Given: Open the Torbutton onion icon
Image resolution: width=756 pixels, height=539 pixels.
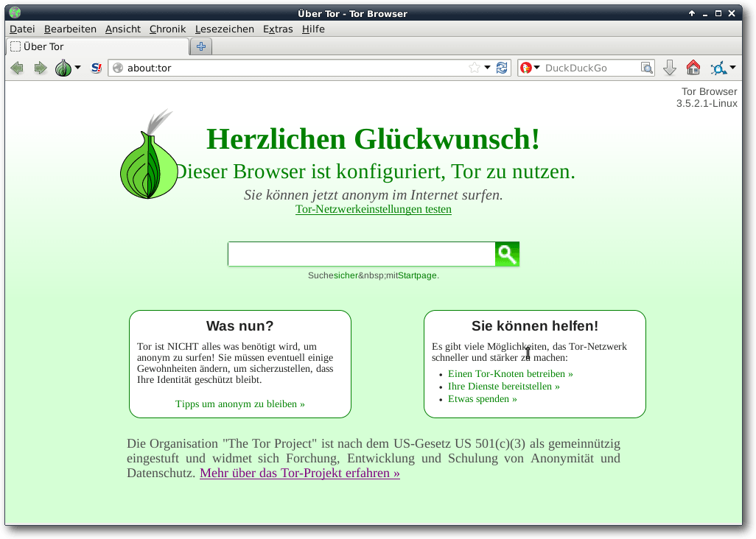Looking at the screenshot, I should 63,68.
